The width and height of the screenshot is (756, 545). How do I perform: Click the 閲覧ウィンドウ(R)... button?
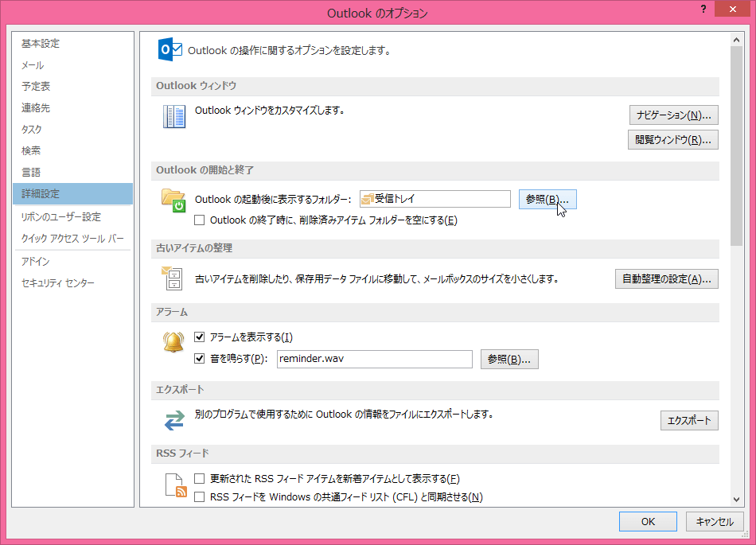coord(673,140)
